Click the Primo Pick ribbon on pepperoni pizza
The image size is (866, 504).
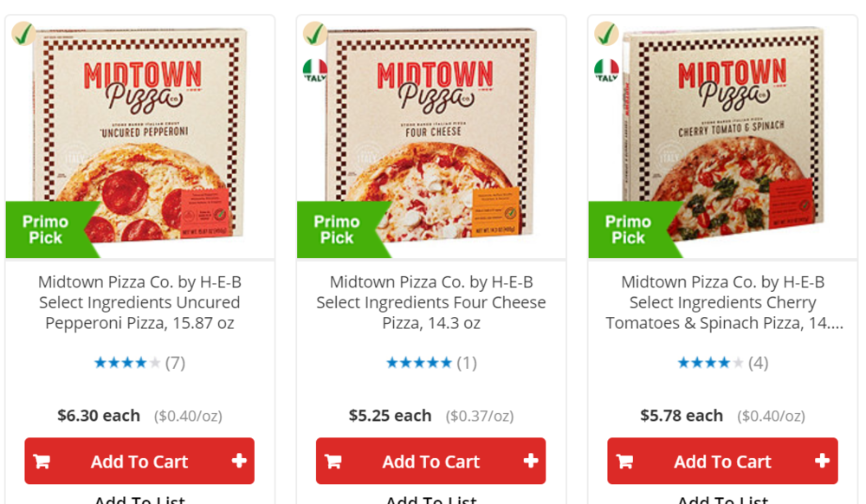[x=48, y=229]
